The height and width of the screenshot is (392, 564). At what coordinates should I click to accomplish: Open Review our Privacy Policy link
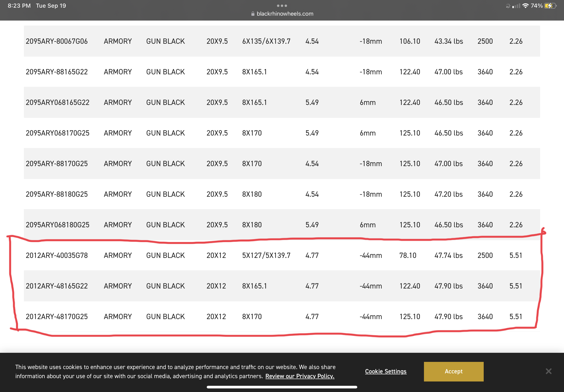pyautogui.click(x=299, y=376)
